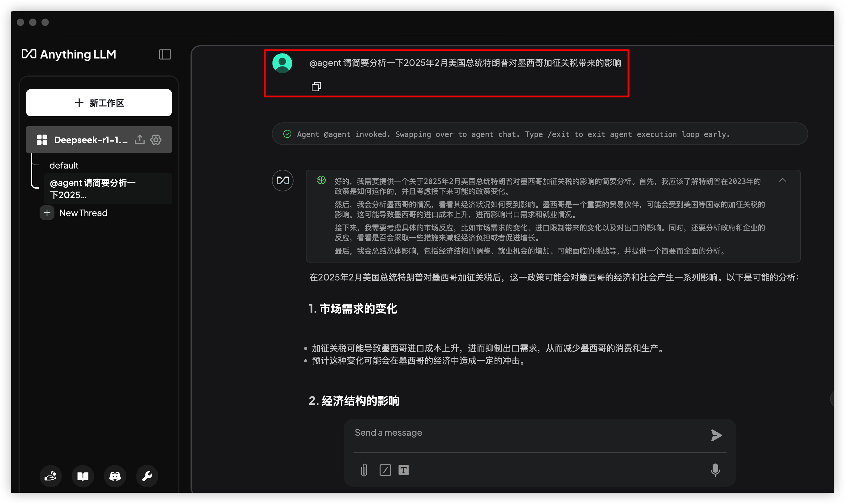Open the support hand icon
This screenshot has width=845, height=504.
coord(51,476)
